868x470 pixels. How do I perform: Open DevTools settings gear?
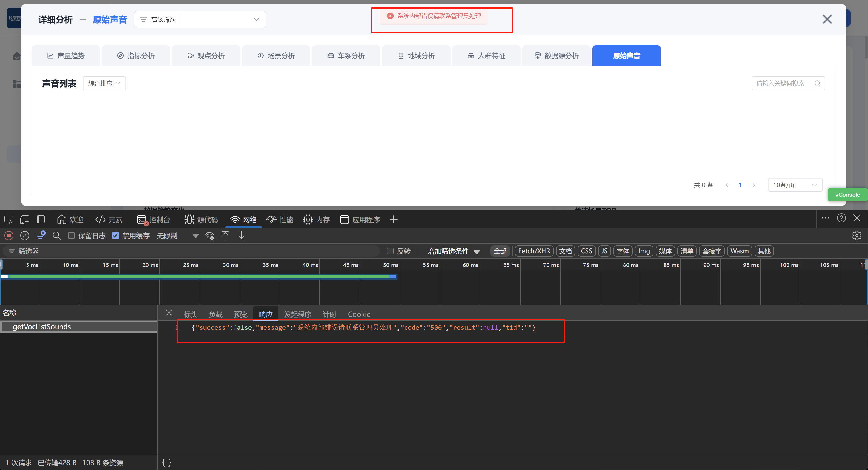pyautogui.click(x=857, y=236)
